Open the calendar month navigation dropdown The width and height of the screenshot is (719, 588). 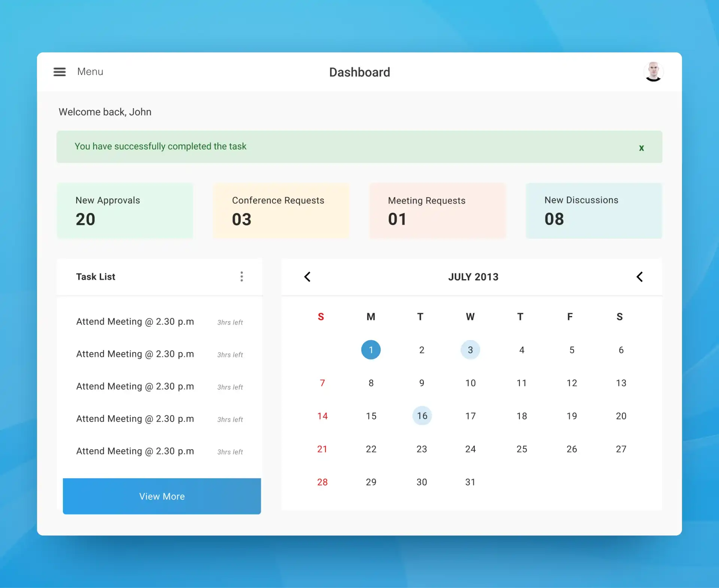pos(472,276)
